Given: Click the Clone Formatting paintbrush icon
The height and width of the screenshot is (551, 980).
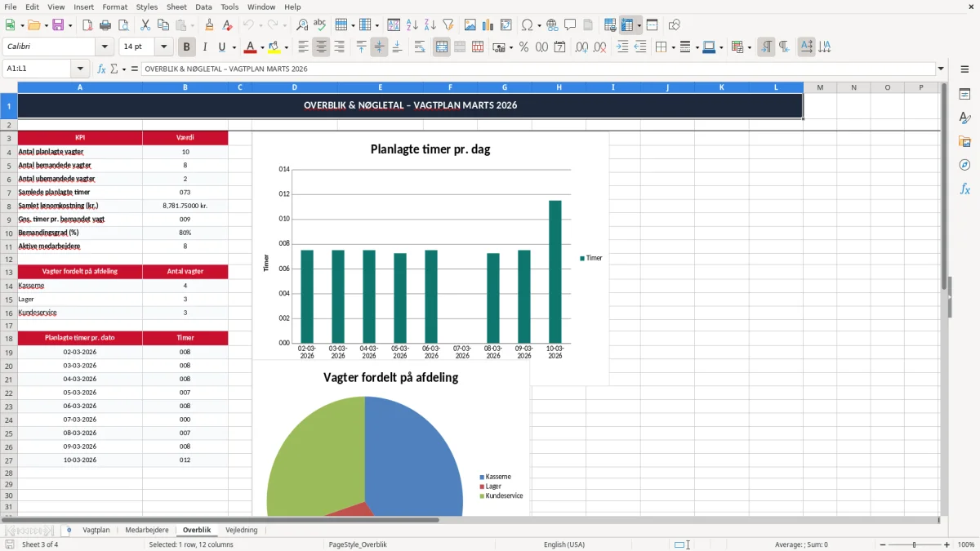Looking at the screenshot, I should (210, 25).
